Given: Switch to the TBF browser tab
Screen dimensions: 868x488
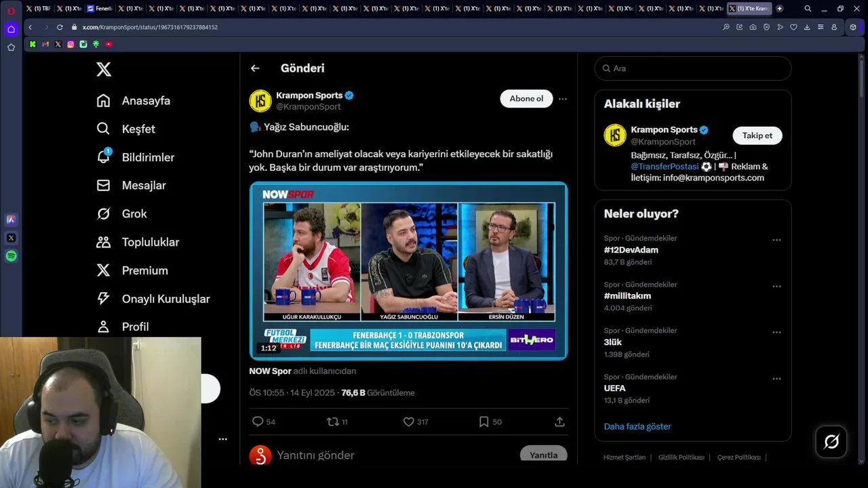Looking at the screenshot, I should (x=38, y=9).
